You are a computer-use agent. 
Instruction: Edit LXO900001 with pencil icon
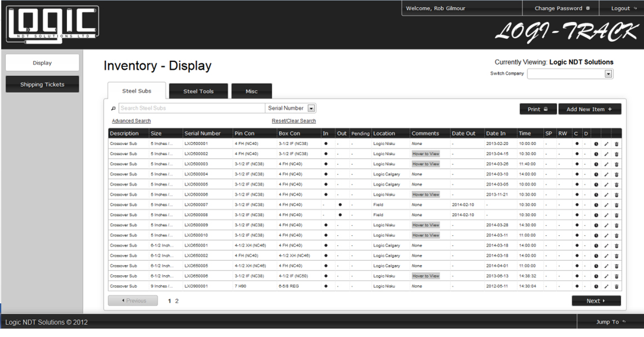pyautogui.click(x=606, y=286)
